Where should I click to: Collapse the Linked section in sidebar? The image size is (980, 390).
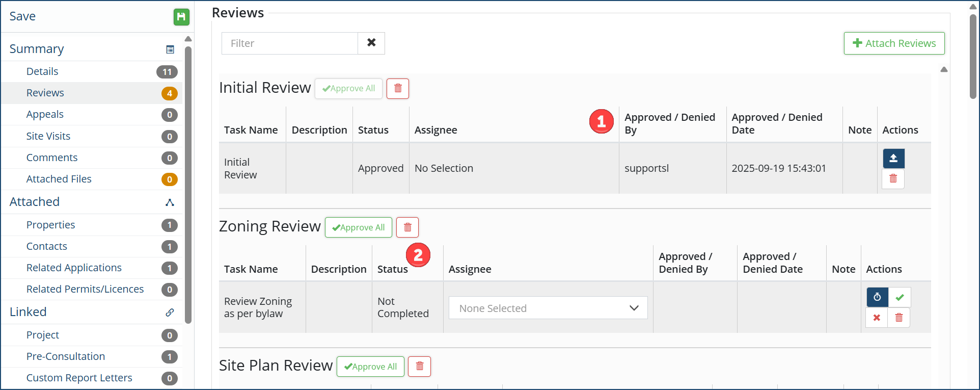[x=170, y=313]
